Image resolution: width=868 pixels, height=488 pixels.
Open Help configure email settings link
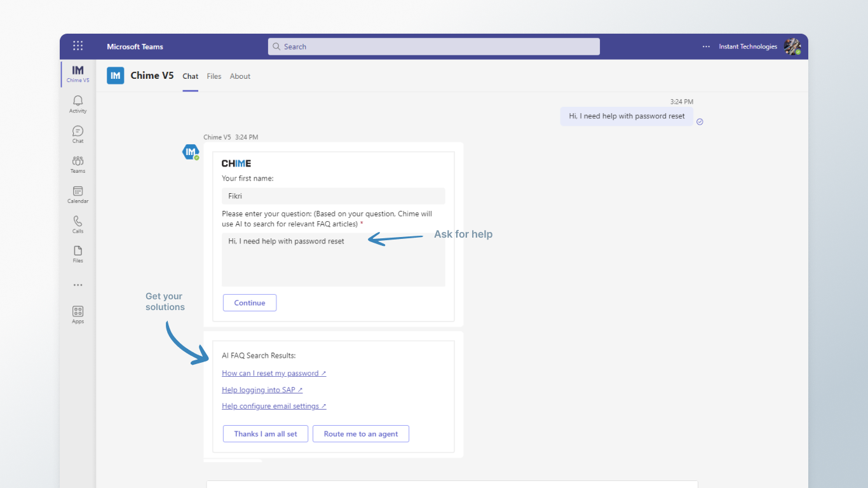(274, 407)
